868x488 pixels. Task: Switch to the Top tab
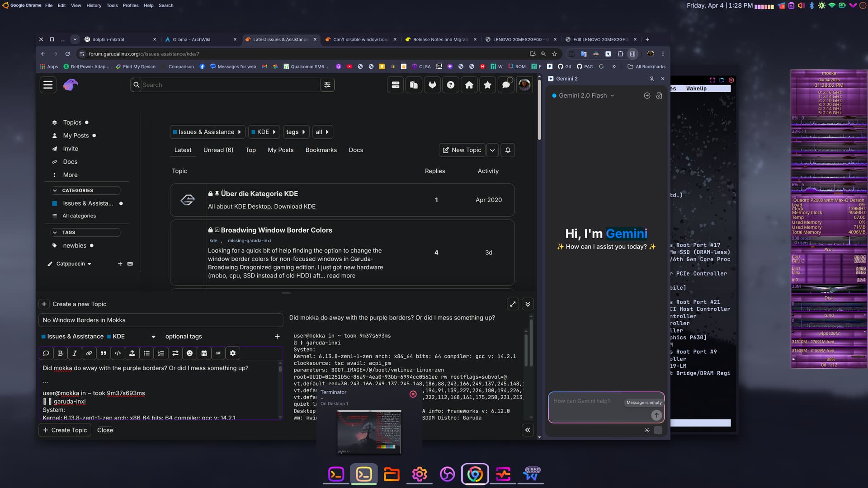point(250,150)
